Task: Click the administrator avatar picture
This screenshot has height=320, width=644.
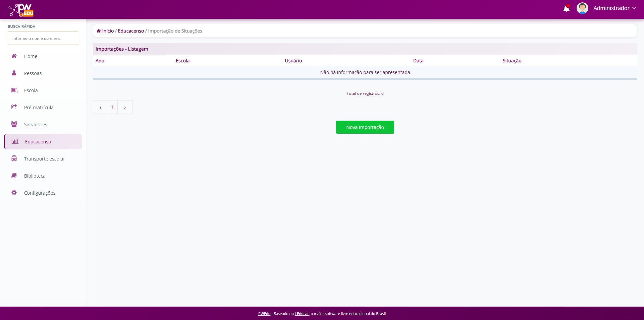Action: point(582,8)
